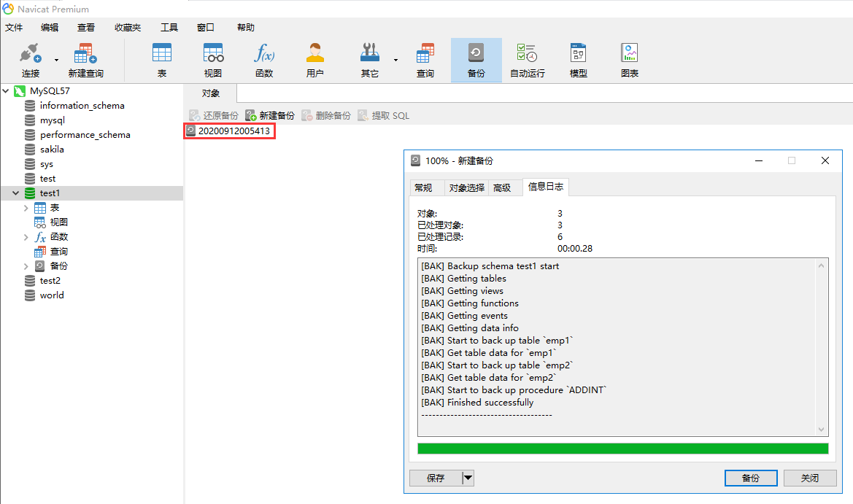Select the performance_schema database
853x504 pixels.
click(x=85, y=135)
